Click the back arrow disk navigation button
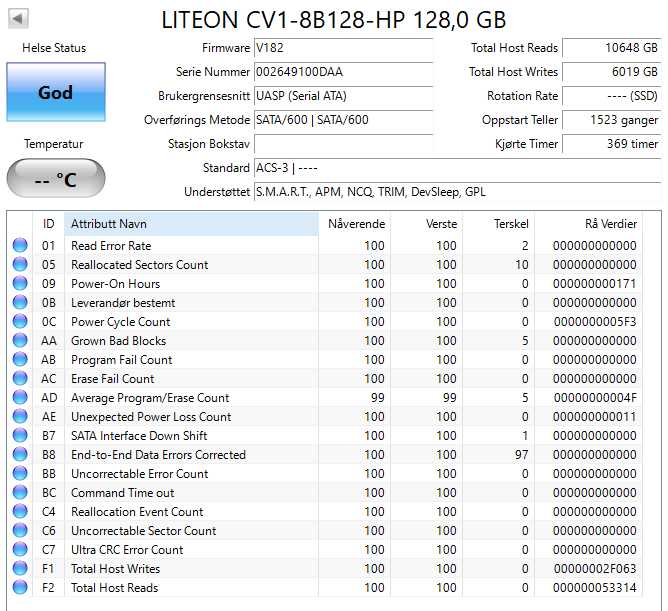Image resolution: width=668 pixels, height=611 pixels. click(x=18, y=18)
